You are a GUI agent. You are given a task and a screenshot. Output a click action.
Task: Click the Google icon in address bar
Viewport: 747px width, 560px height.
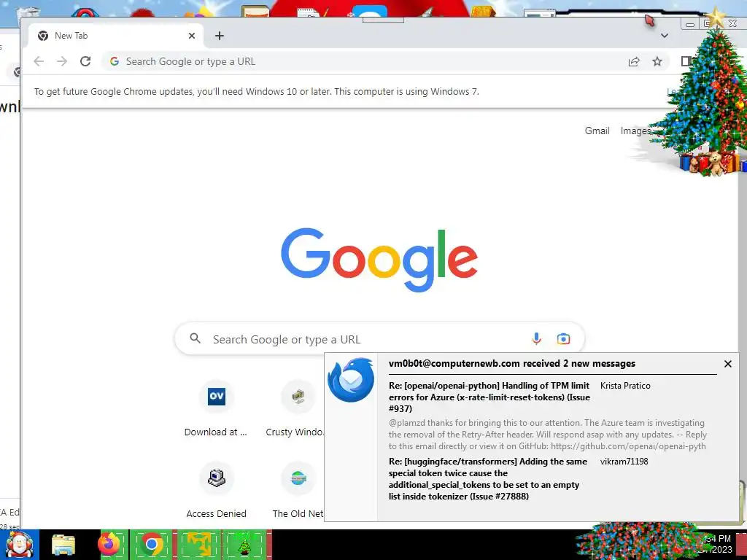click(115, 61)
